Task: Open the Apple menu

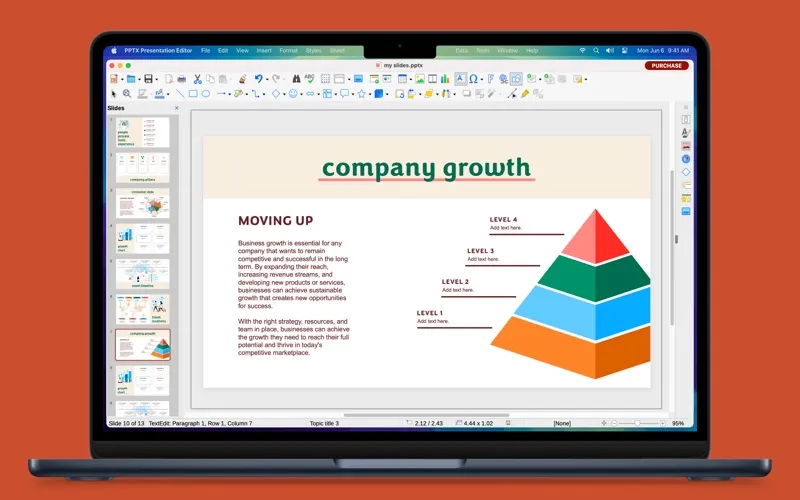Action: click(114, 51)
